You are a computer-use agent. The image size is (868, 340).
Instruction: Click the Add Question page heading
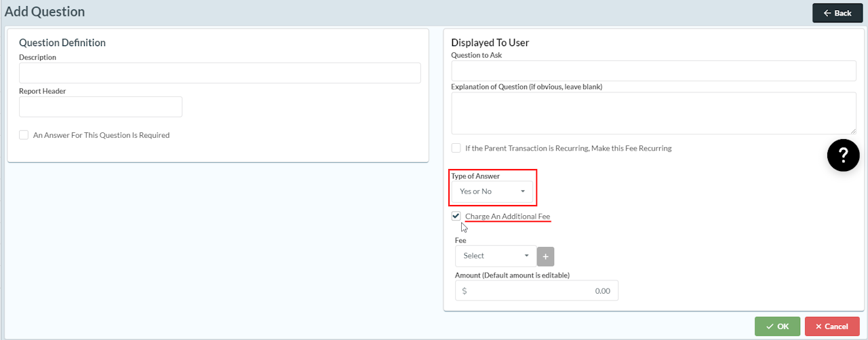tap(45, 12)
